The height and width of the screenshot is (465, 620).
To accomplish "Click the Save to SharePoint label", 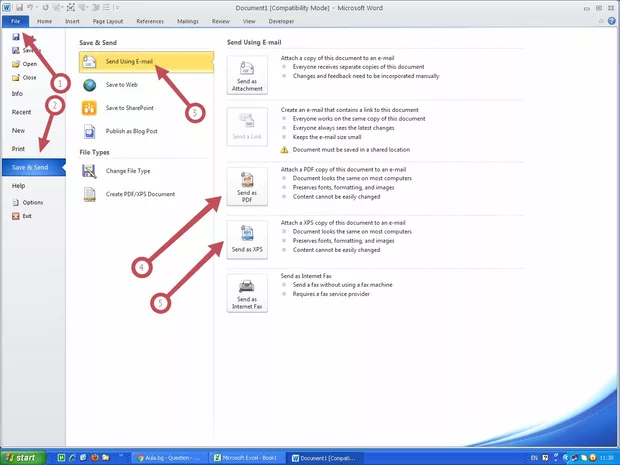I will click(x=130, y=108).
